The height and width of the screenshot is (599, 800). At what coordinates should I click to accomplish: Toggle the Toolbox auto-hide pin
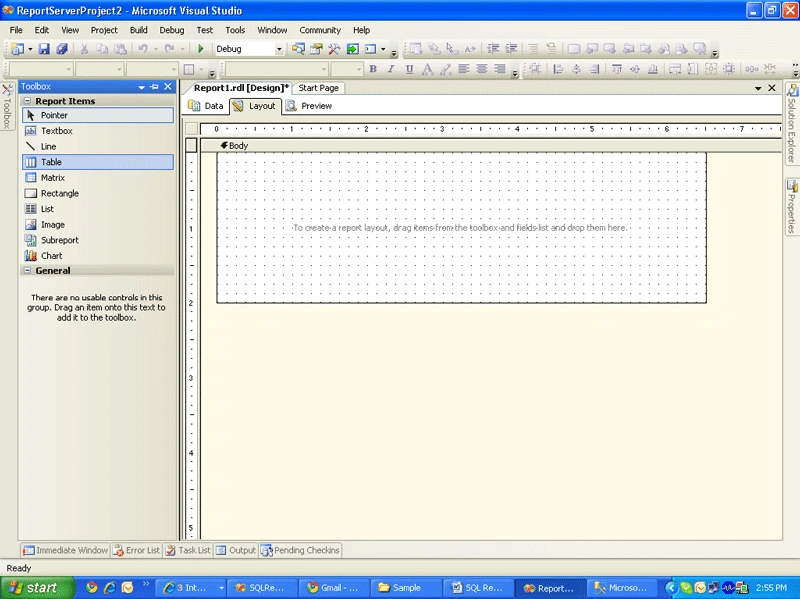155,87
